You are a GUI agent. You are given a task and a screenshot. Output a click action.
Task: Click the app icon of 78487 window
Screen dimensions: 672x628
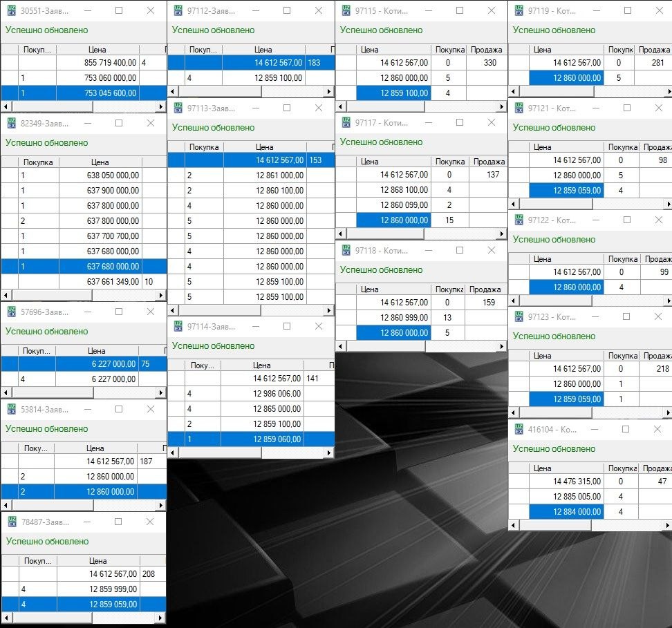pos(12,522)
